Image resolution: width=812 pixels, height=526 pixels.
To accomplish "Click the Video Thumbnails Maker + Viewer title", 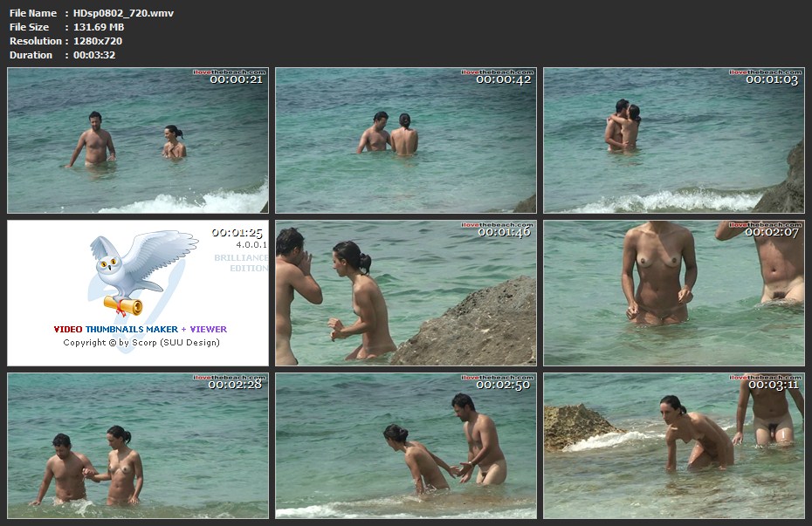I will [x=140, y=330].
